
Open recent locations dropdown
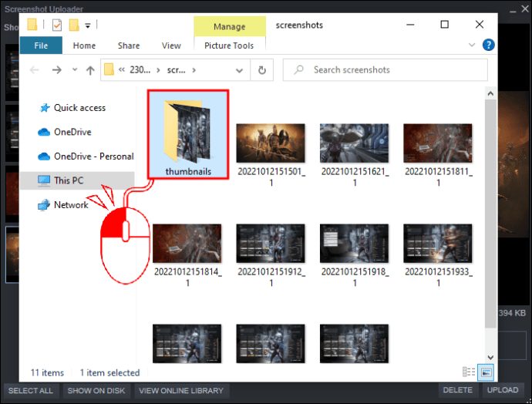[x=75, y=70]
